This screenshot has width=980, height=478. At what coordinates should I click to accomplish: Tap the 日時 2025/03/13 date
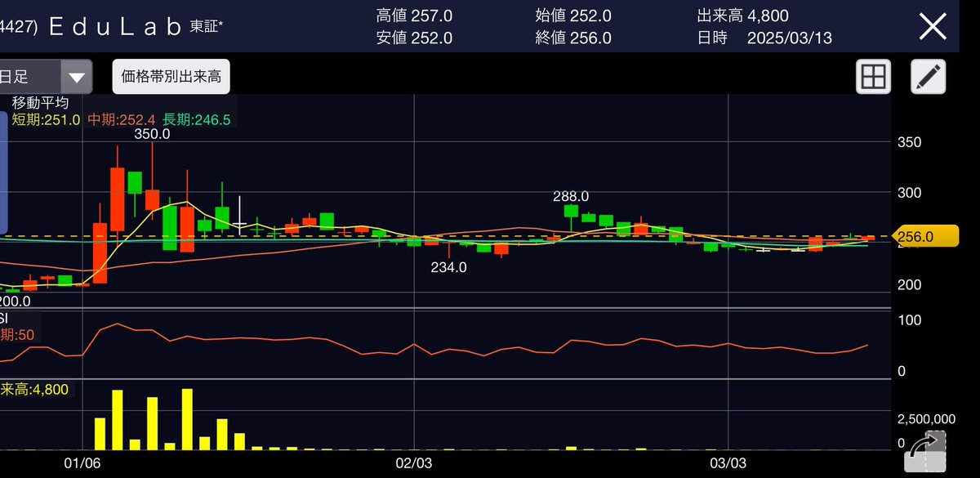(x=764, y=38)
